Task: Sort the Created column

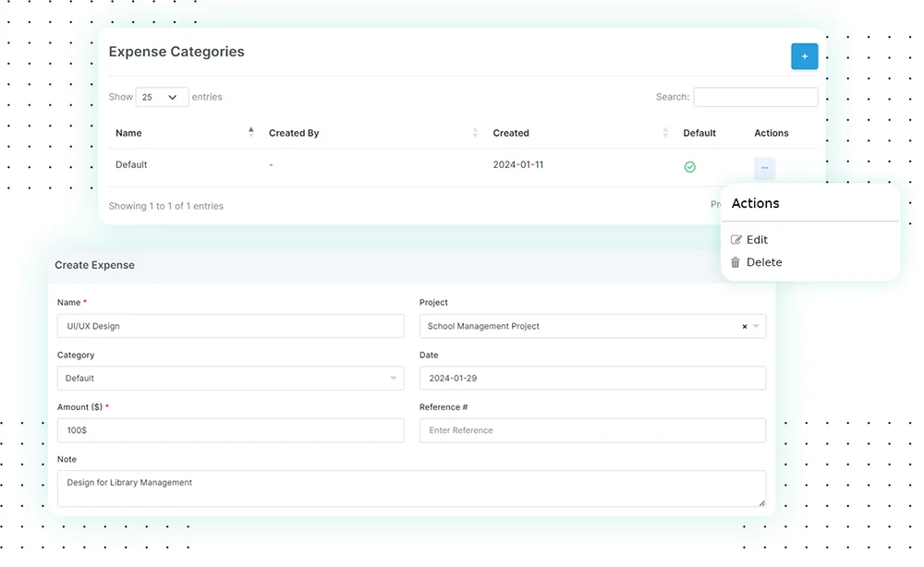Action: pyautogui.click(x=664, y=132)
